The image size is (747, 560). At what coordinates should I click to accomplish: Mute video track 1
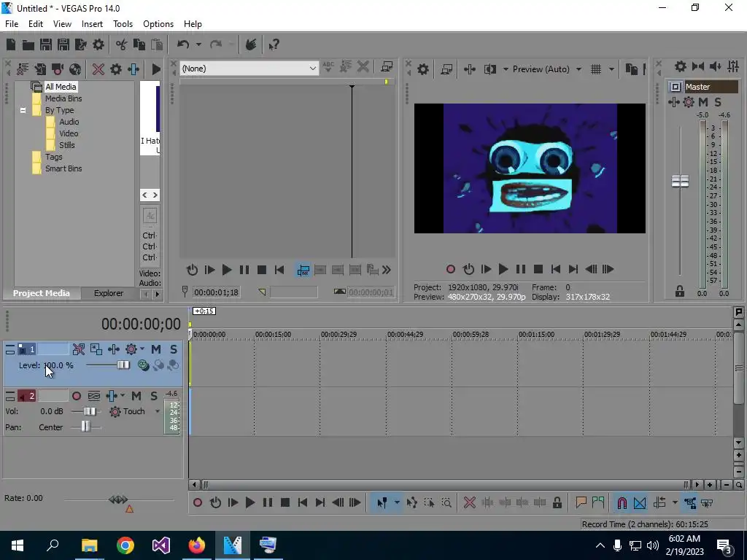pos(156,349)
